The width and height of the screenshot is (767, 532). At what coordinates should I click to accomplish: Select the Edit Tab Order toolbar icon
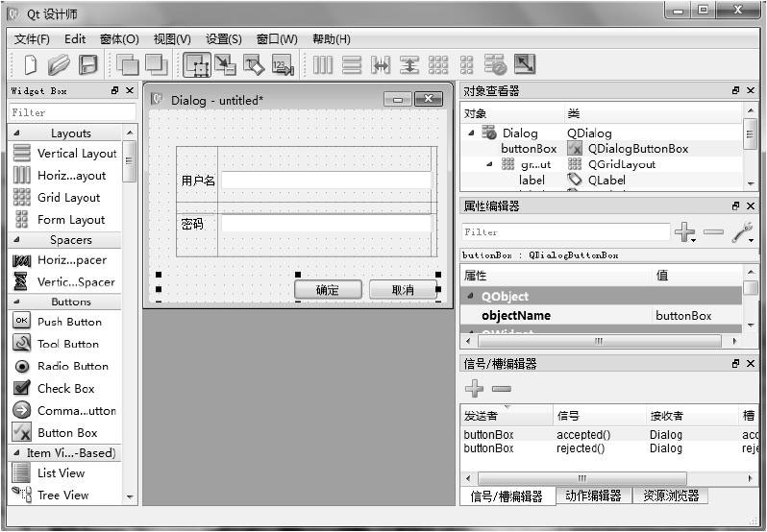click(x=282, y=65)
